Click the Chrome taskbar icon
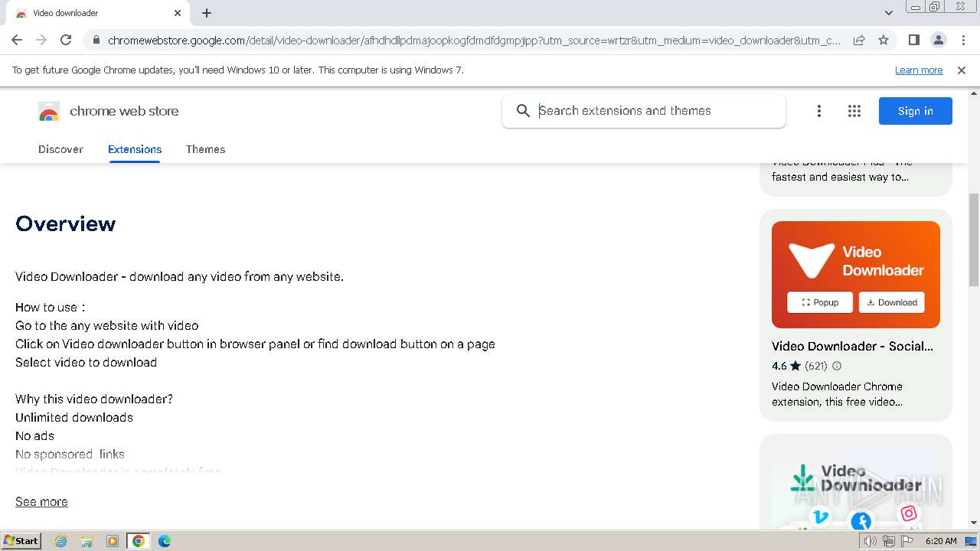The image size is (980, 551). tap(139, 541)
